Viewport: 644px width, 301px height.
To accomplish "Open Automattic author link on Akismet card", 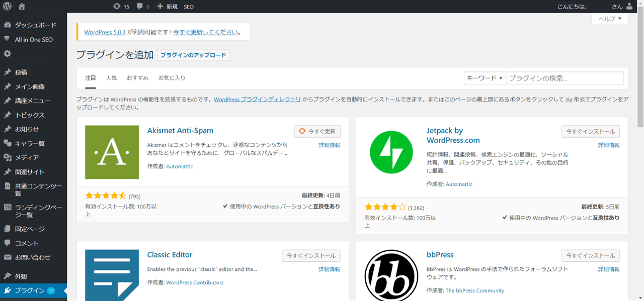I will click(180, 166).
